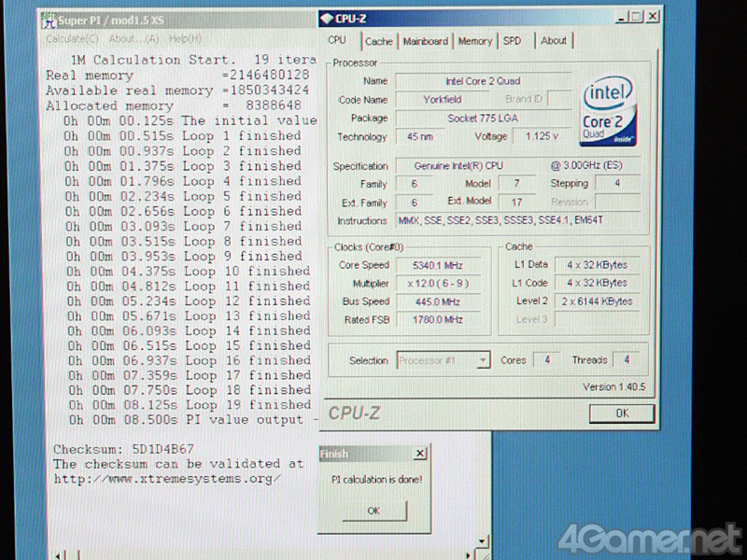Click the Super PI window title icon
This screenshot has width=747, height=560.
click(49, 20)
